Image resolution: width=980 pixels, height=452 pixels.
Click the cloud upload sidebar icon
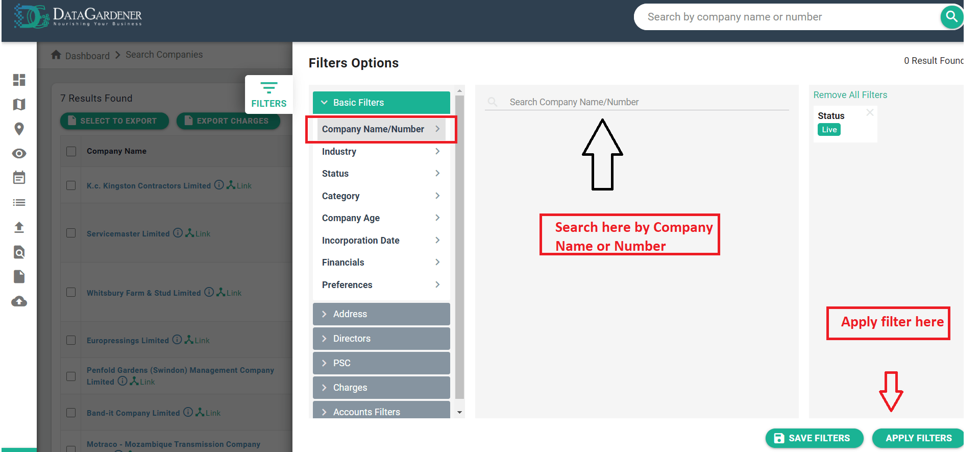click(x=19, y=301)
